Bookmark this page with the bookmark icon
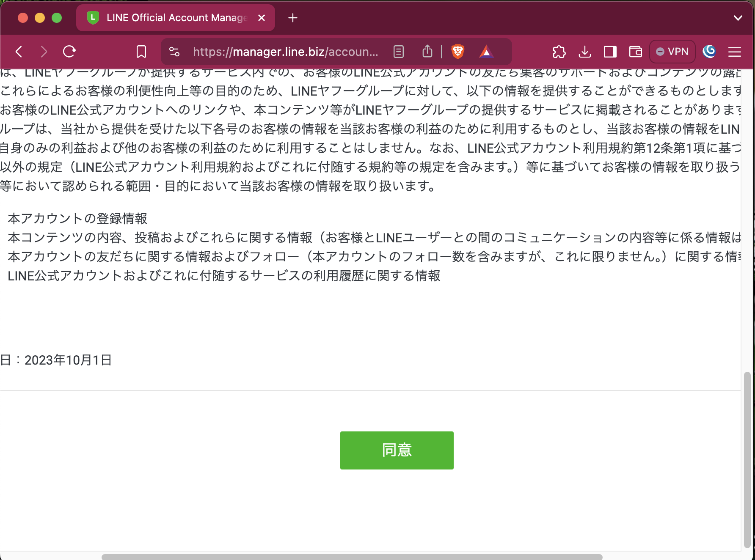The width and height of the screenshot is (755, 560). click(141, 52)
